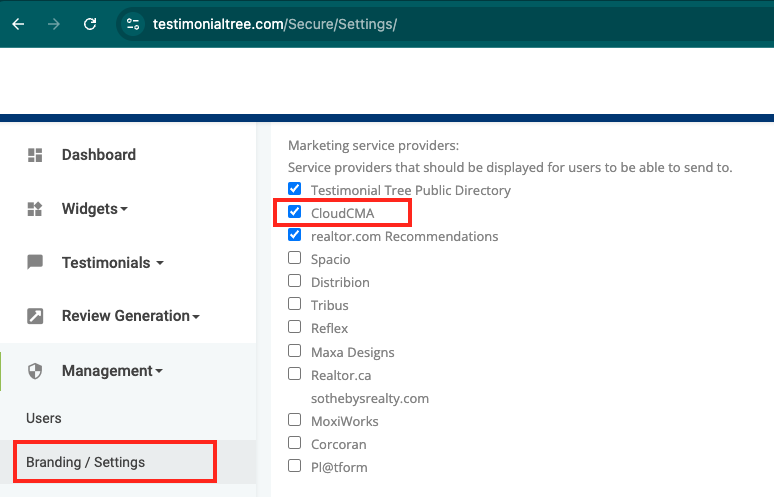Click the 'Service providers that should be displayed' description

510,167
